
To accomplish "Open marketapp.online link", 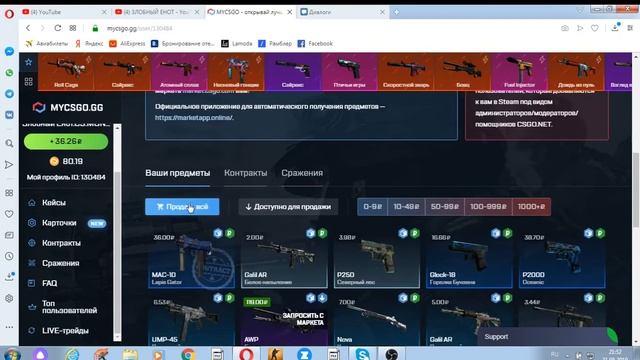I will tap(194, 118).
